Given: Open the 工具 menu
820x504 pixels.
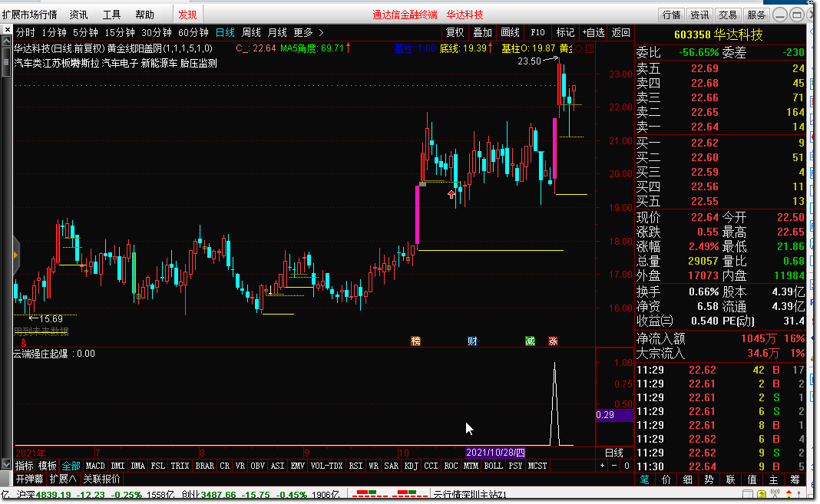Looking at the screenshot, I should pyautogui.click(x=111, y=15).
